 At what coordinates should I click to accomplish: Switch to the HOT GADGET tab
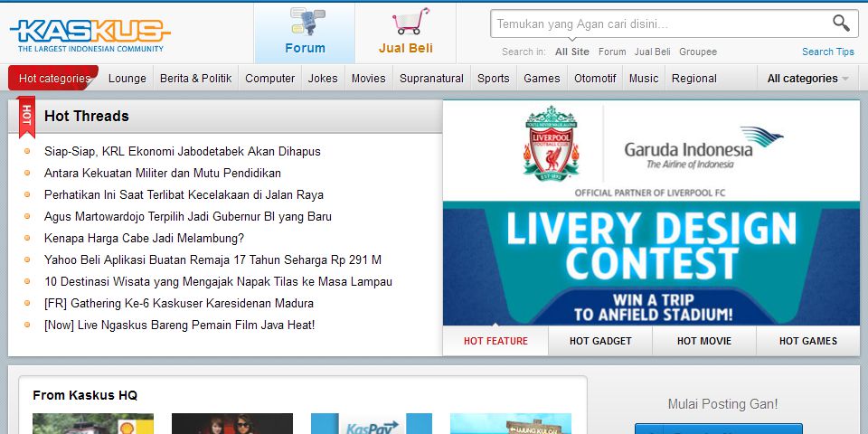(x=600, y=341)
